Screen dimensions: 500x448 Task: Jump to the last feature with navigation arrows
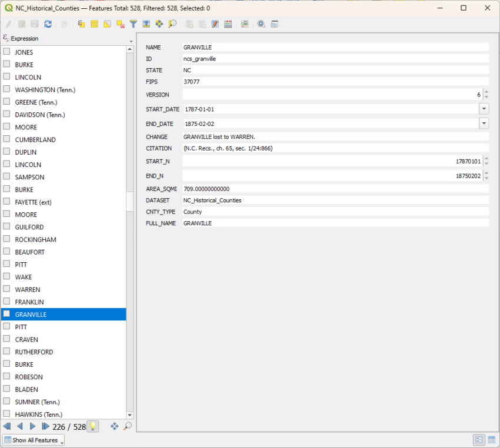coord(44,426)
